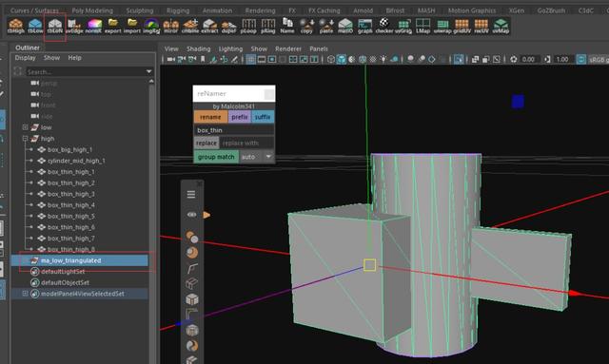This screenshot has height=364, width=609.
Task: Run the unwrap shelf tool
Action: 442,26
